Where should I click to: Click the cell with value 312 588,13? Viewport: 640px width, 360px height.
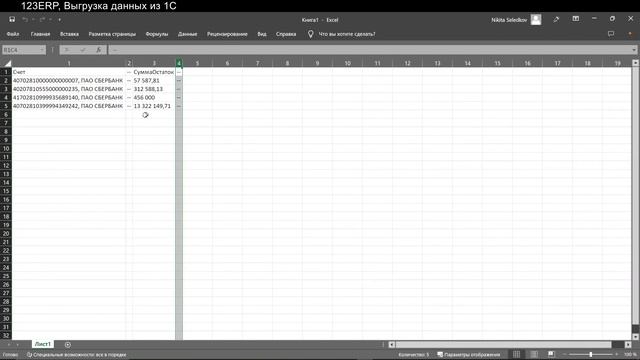153,89
